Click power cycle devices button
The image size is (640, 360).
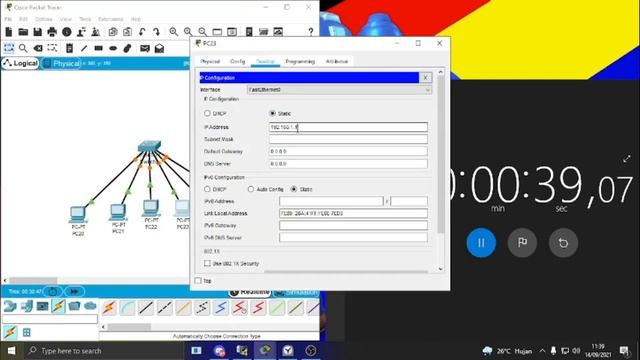click(53, 291)
